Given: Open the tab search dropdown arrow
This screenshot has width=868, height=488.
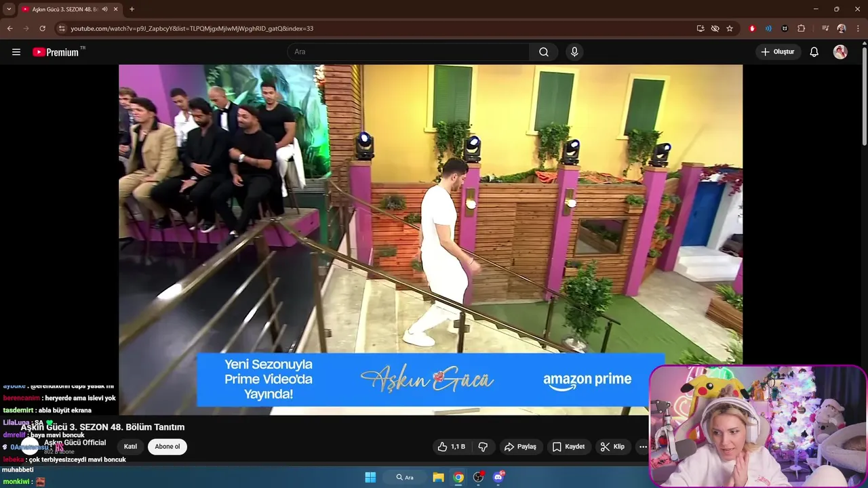Looking at the screenshot, I should tap(9, 9).
